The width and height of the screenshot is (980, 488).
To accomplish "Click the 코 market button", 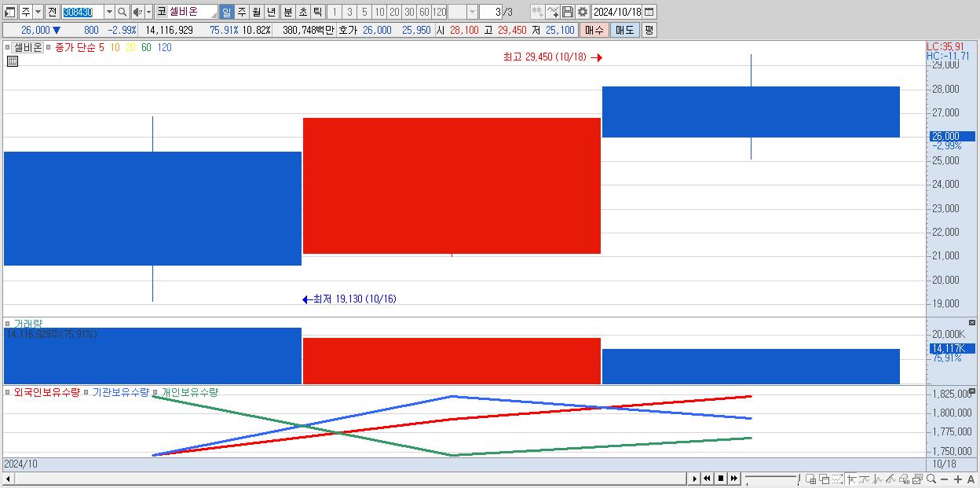I will pos(161,12).
